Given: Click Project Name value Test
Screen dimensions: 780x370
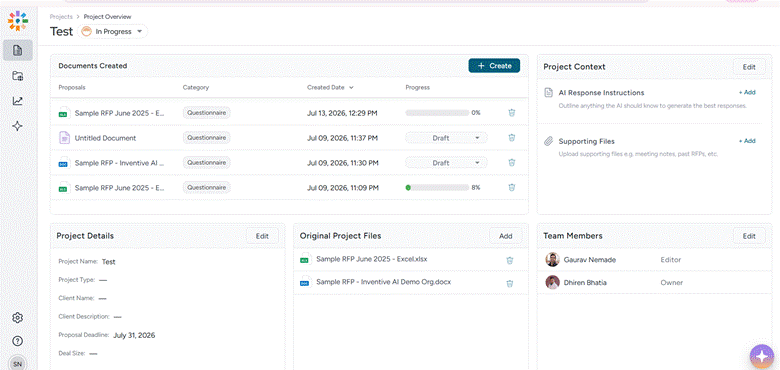Looking at the screenshot, I should [108, 261].
